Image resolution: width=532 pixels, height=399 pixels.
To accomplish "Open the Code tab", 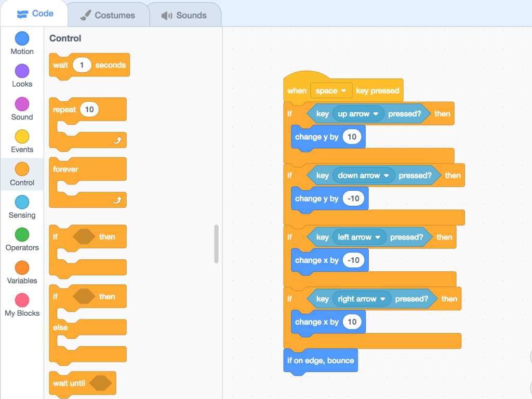I will (x=35, y=14).
